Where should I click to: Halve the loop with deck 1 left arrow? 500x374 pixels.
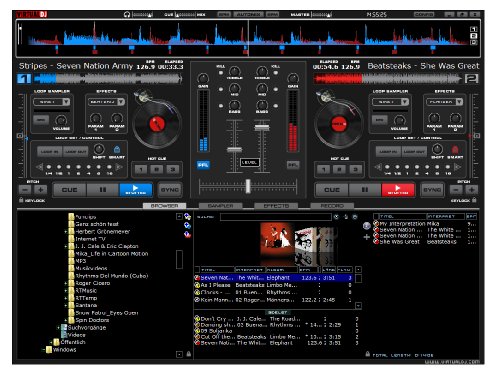40,167
